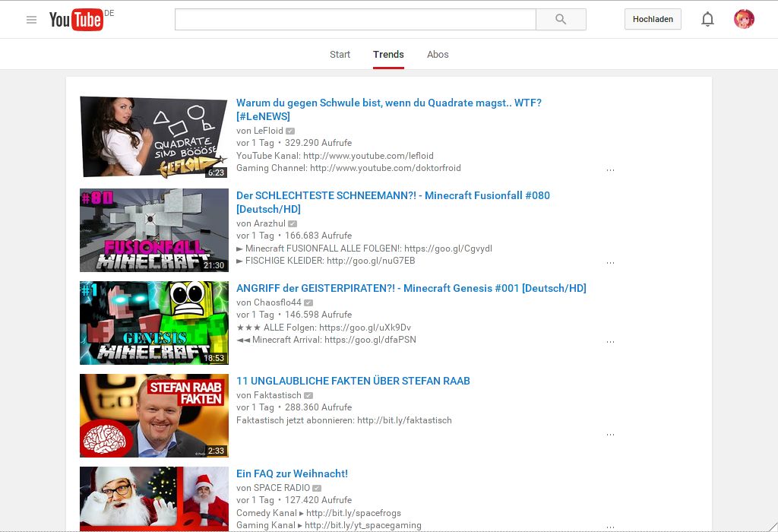778x532 pixels.
Task: Click Fusionfall Minecraft #80 thumbnail
Action: click(154, 230)
